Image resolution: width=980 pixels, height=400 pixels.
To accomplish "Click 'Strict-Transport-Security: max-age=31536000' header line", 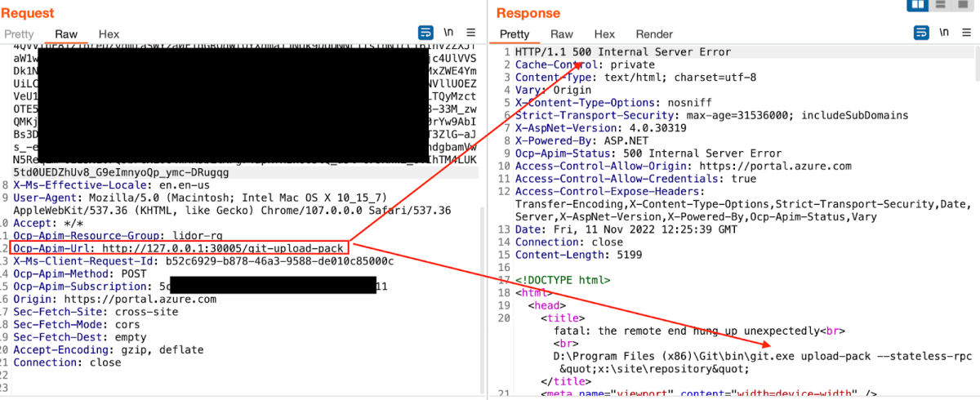I will click(711, 116).
